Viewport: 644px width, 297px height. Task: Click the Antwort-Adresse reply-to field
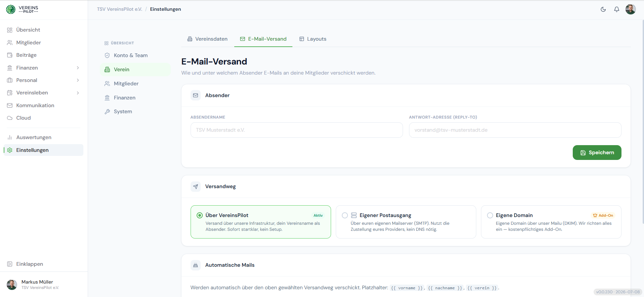click(515, 130)
